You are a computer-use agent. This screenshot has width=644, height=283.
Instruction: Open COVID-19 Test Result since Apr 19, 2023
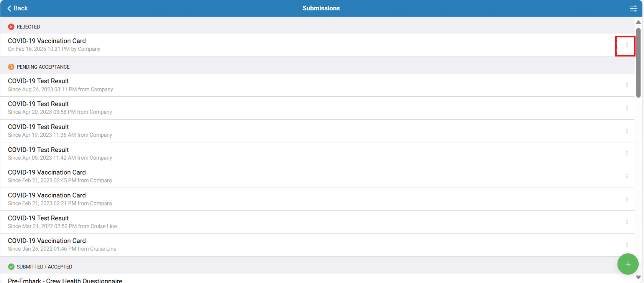pos(317,131)
